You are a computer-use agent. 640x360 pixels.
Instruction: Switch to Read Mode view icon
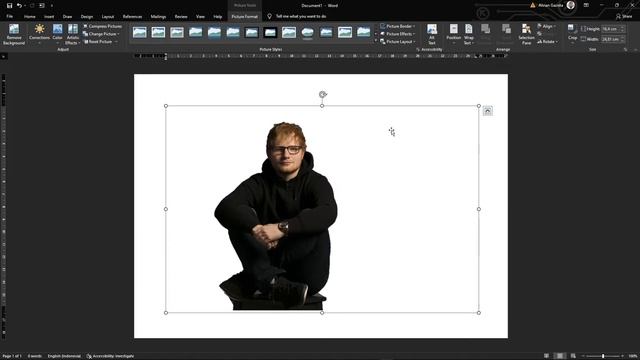(x=547, y=356)
